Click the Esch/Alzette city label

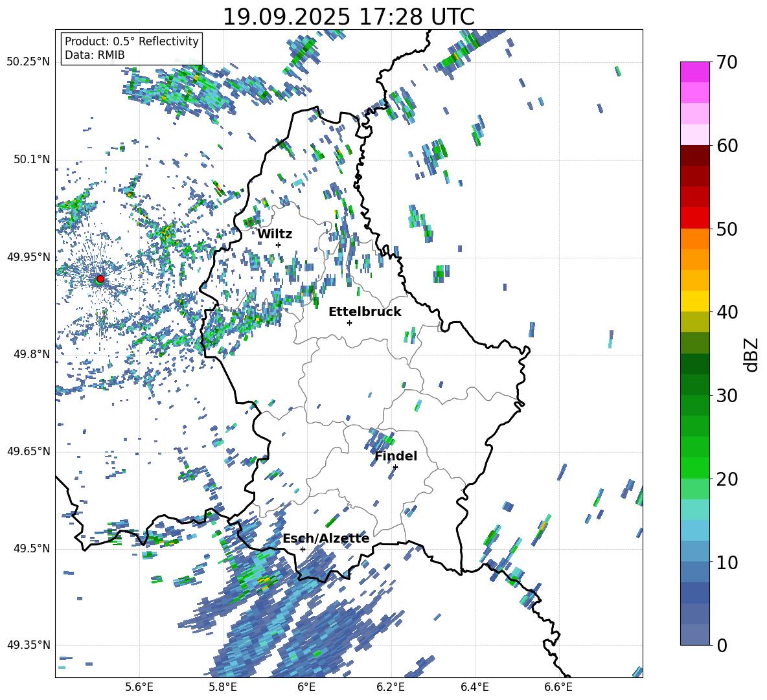326,538
